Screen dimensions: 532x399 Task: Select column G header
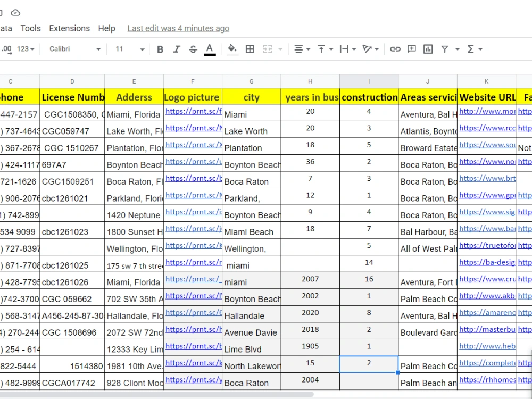tap(252, 81)
